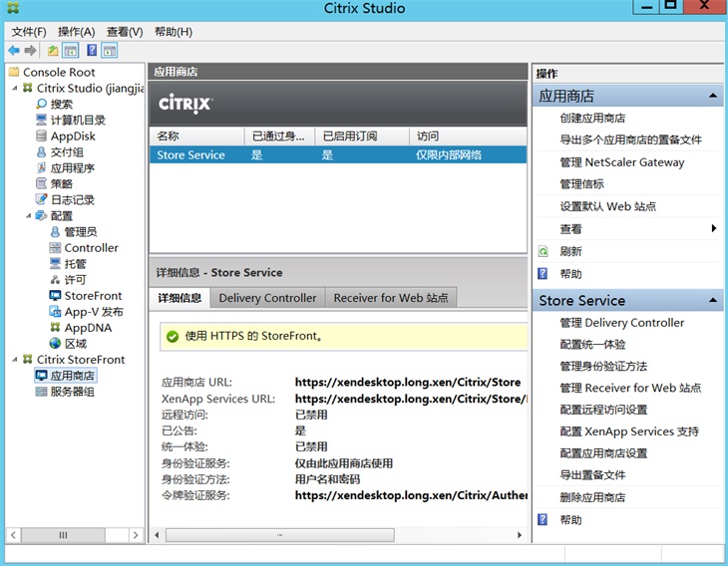
Task: Select the 日志记录 node
Action: (73, 200)
